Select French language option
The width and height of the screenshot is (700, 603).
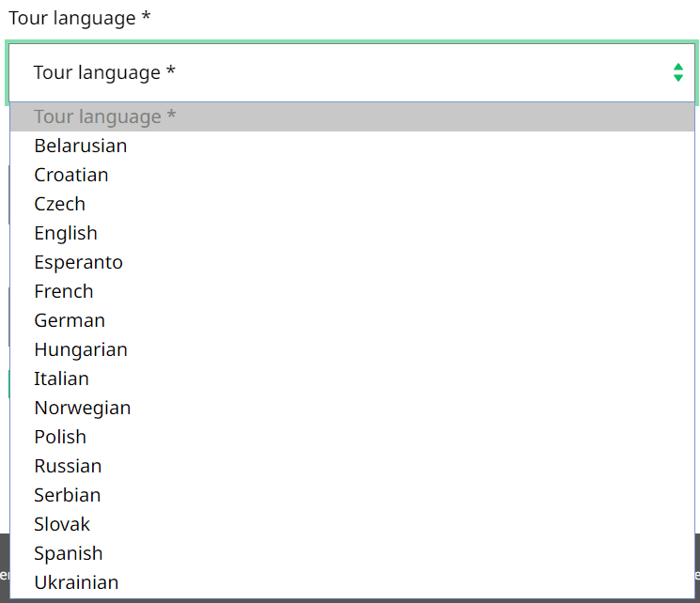[64, 291]
